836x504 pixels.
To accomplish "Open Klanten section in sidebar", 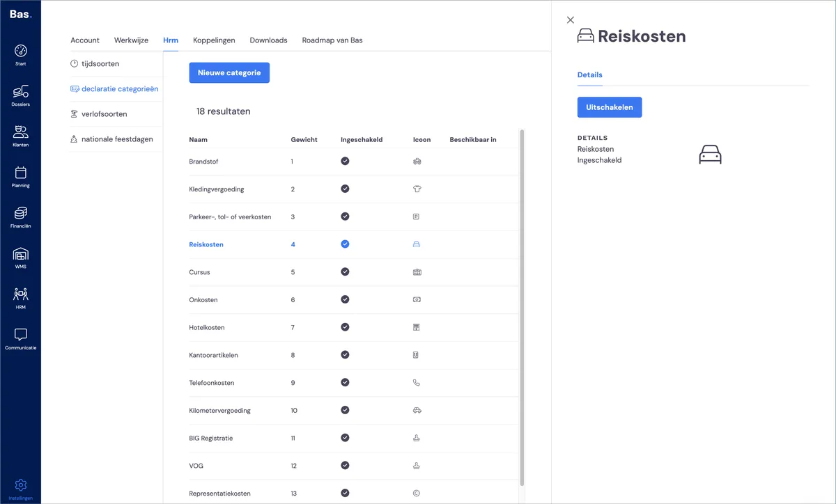I will pyautogui.click(x=20, y=136).
